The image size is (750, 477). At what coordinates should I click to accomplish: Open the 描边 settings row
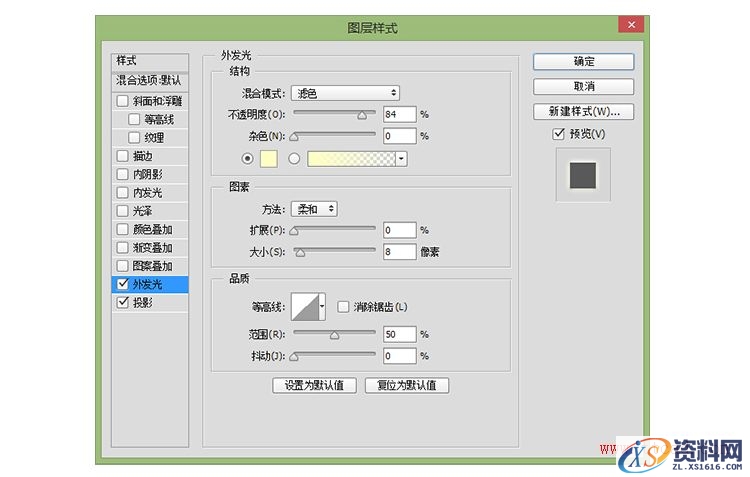150,156
